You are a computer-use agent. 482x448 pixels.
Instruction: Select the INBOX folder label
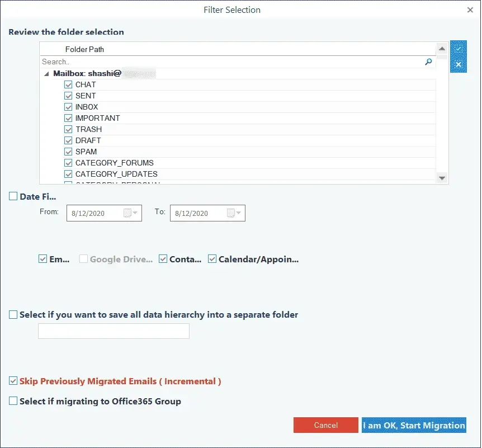(x=87, y=107)
